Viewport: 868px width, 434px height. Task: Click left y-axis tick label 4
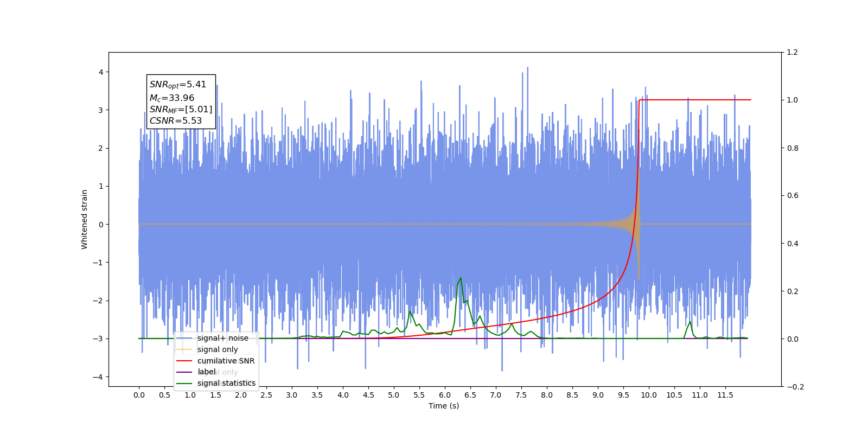[101, 72]
